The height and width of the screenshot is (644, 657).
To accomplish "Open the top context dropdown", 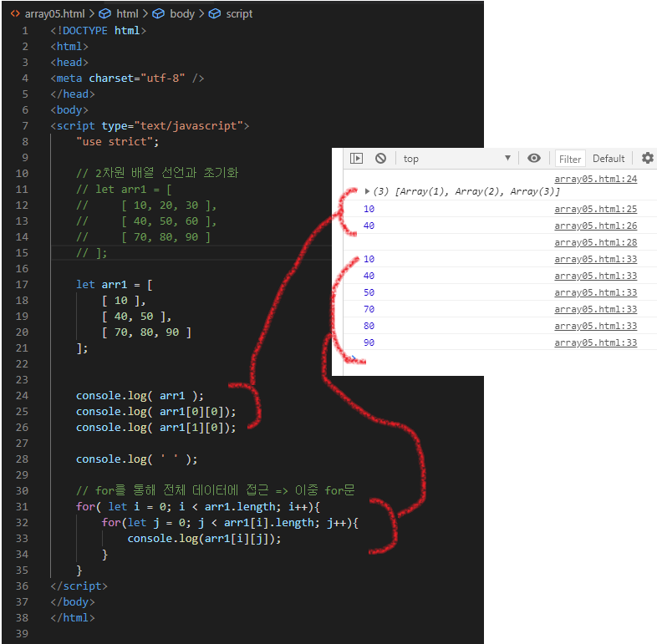I will pos(456,159).
